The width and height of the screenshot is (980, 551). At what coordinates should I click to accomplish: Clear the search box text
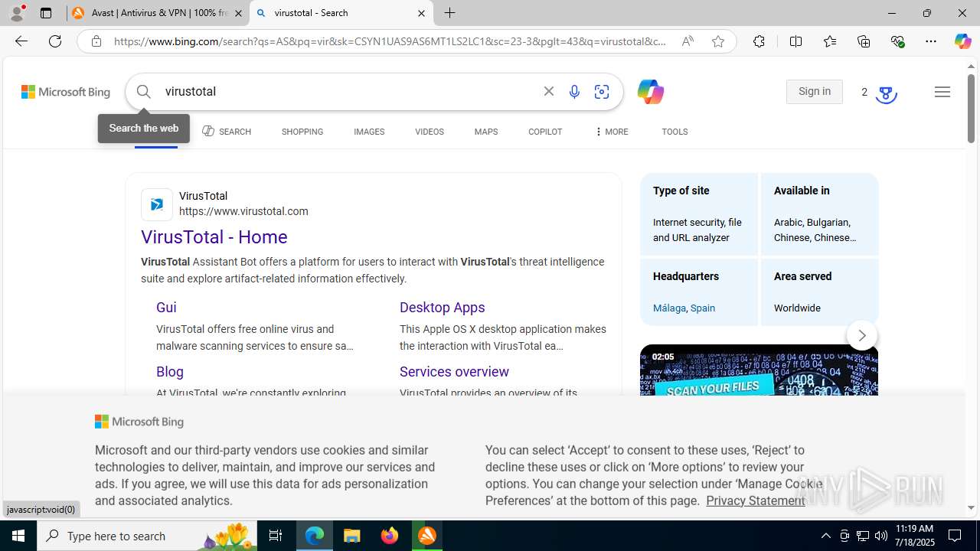[x=549, y=92]
